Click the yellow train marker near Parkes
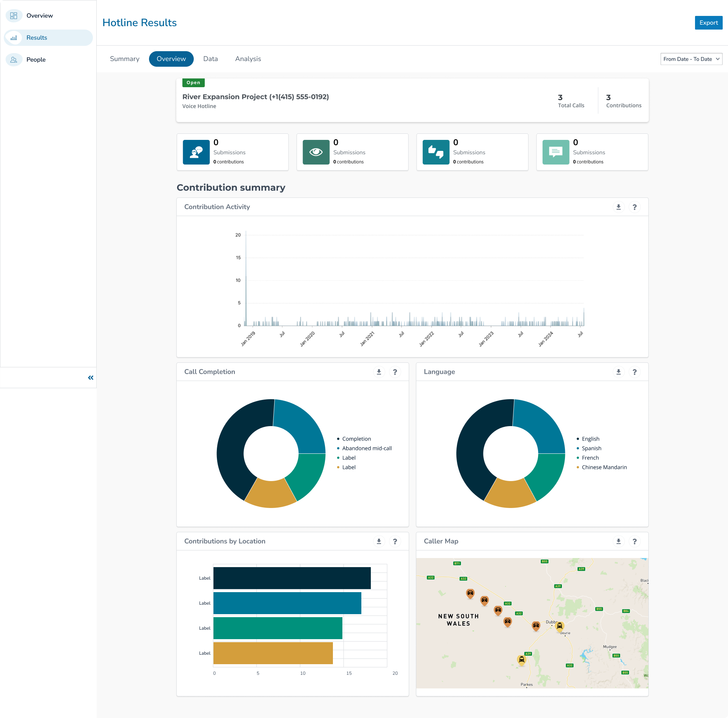 522,660
